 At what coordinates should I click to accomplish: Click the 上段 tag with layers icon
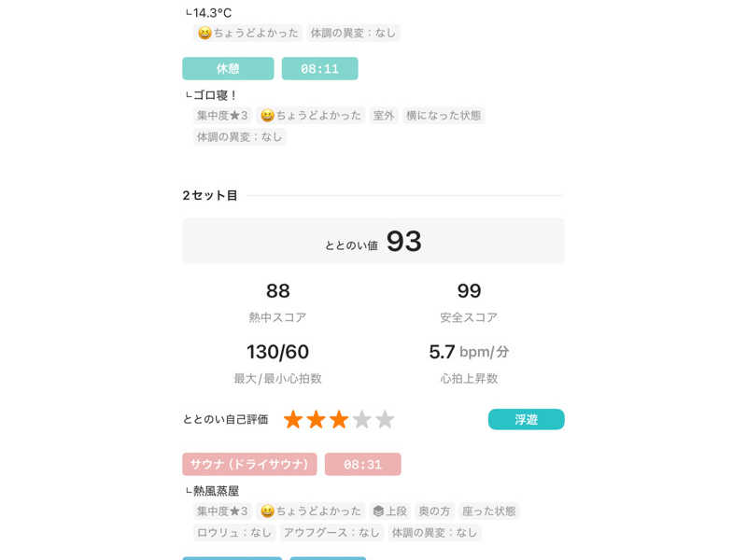point(389,511)
